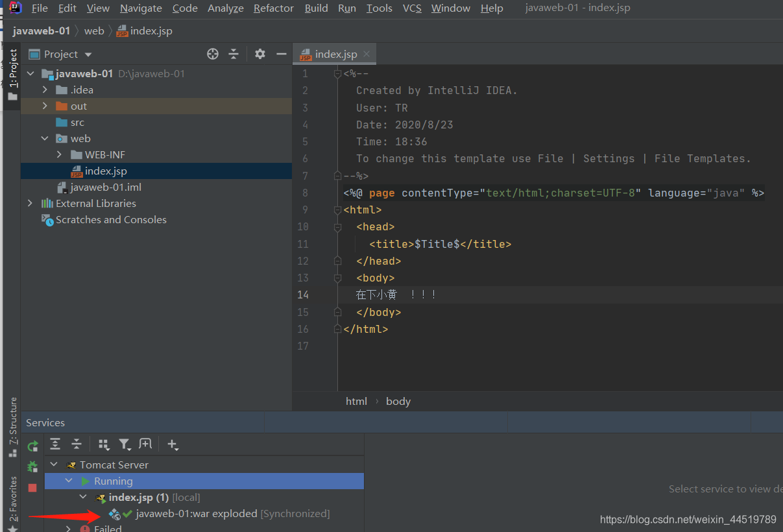Collapse the javaweb-01 project root

(30, 74)
